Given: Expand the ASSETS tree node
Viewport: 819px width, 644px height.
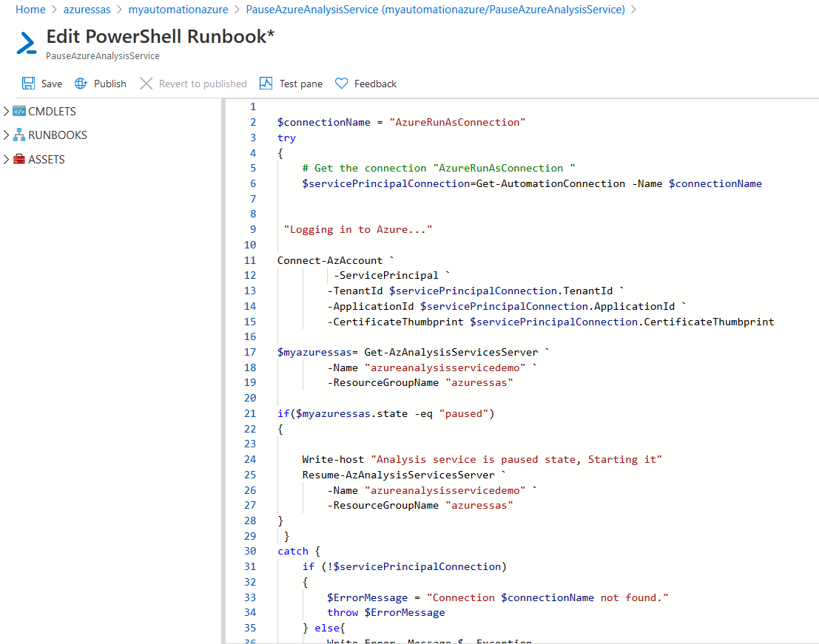Looking at the screenshot, I should click(6, 159).
